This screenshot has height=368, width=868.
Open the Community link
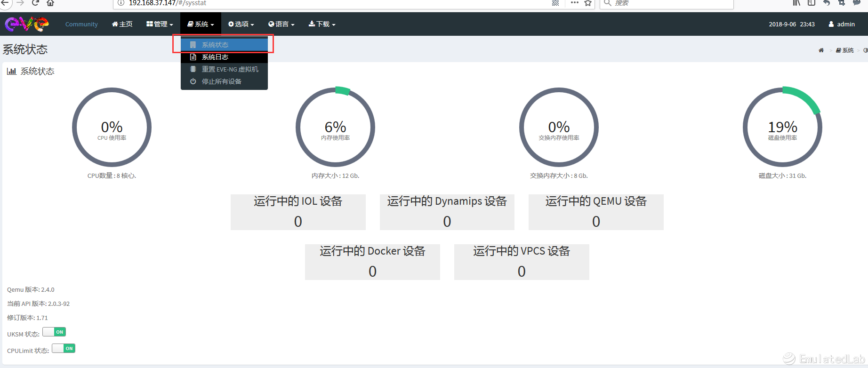[x=81, y=24]
